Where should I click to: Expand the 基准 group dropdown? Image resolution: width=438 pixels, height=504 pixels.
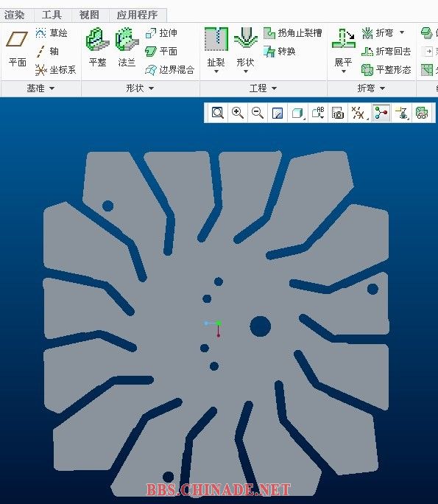[40, 88]
